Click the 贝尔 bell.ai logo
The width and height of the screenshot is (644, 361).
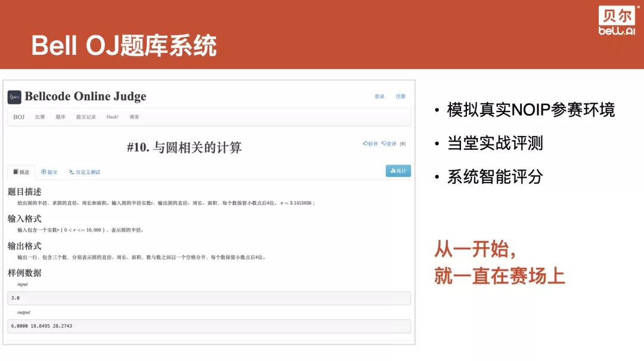coord(617,20)
